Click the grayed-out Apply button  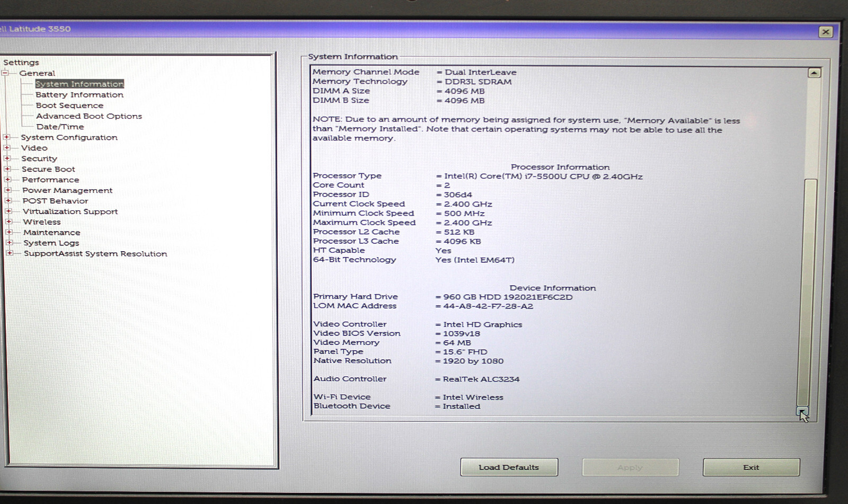(630, 467)
